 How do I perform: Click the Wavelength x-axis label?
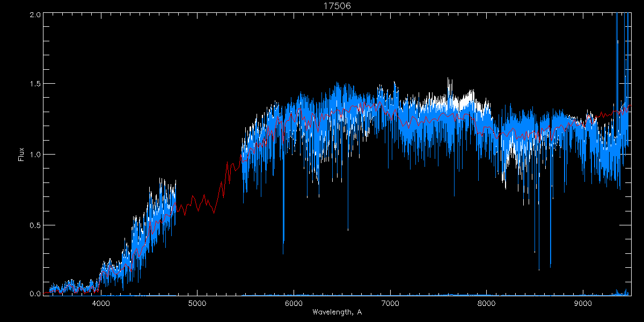pyautogui.click(x=336, y=312)
